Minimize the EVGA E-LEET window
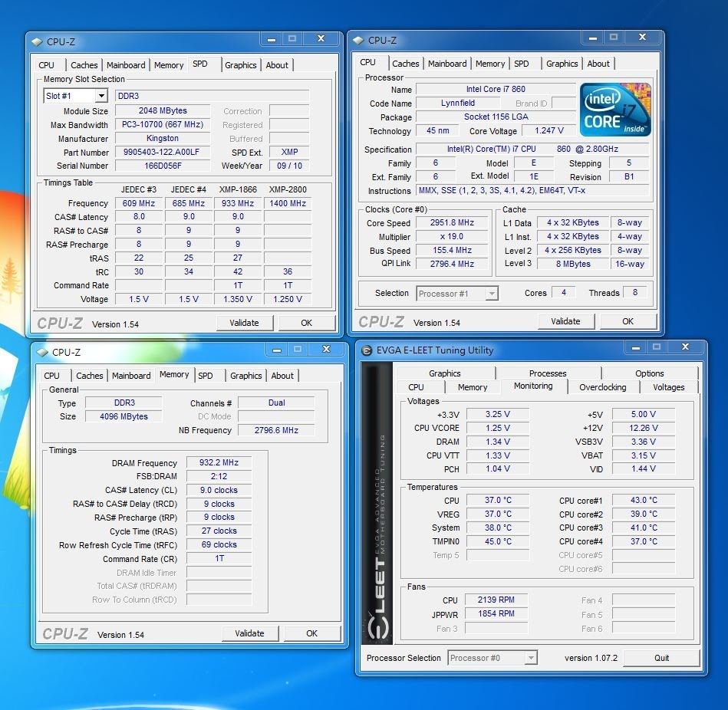The width and height of the screenshot is (728, 710). point(636,347)
